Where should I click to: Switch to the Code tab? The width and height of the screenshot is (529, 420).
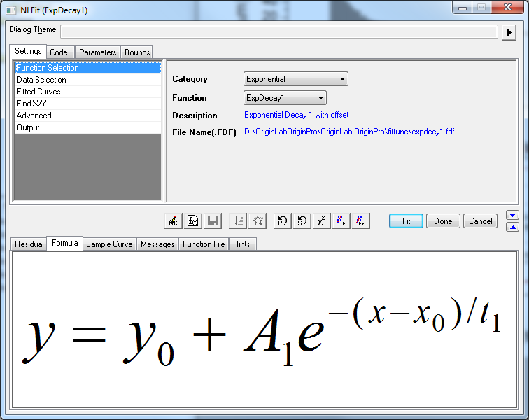[x=59, y=52]
